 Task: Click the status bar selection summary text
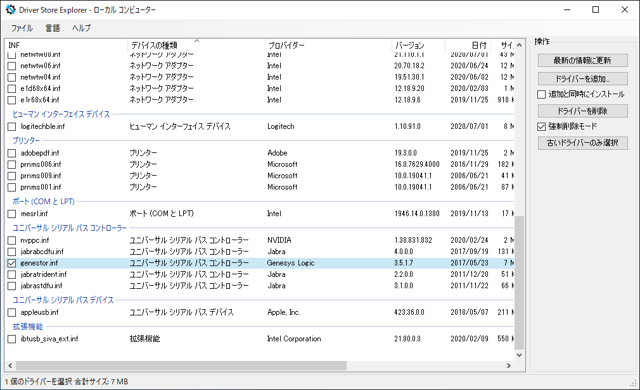(x=67, y=382)
